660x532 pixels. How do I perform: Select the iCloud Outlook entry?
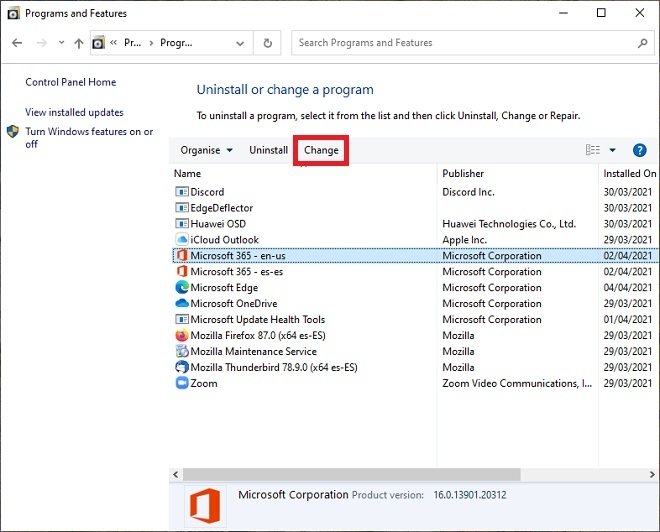224,240
